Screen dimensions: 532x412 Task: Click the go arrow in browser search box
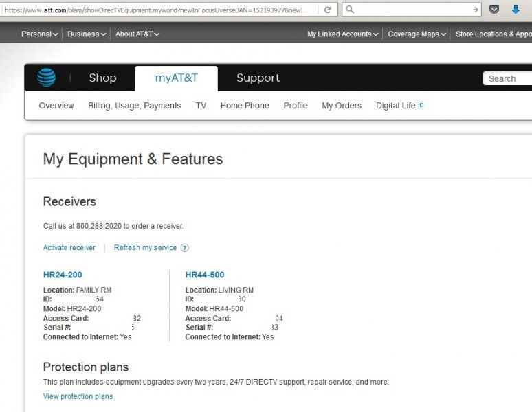(x=475, y=10)
